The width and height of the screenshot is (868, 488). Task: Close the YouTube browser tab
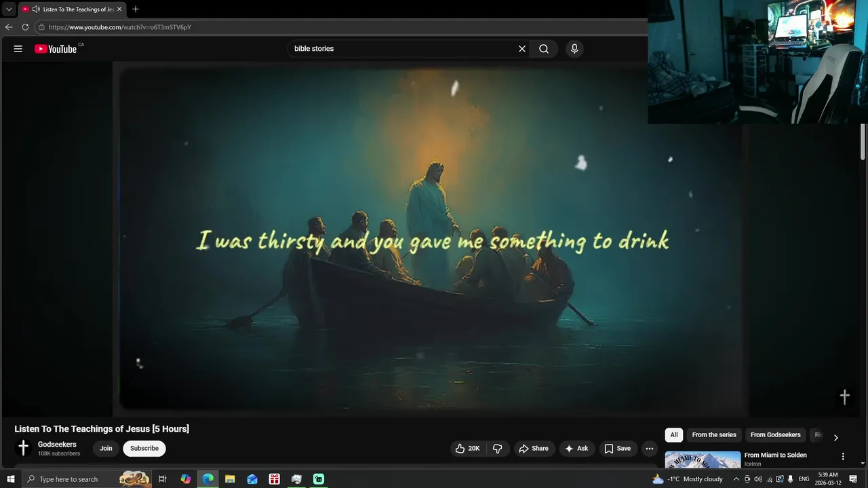[x=119, y=9]
